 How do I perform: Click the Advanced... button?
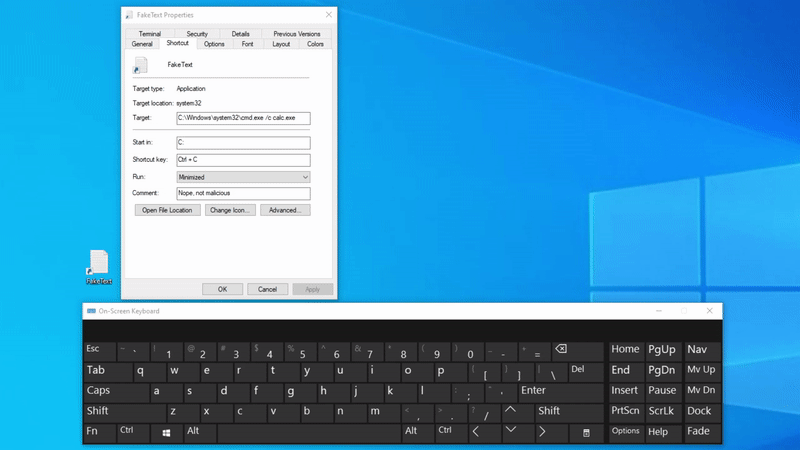(285, 210)
